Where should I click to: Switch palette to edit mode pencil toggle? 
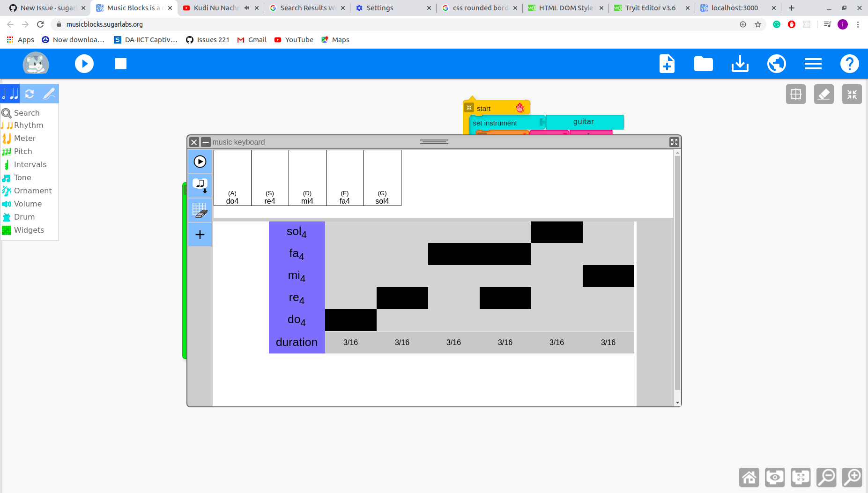tap(49, 94)
